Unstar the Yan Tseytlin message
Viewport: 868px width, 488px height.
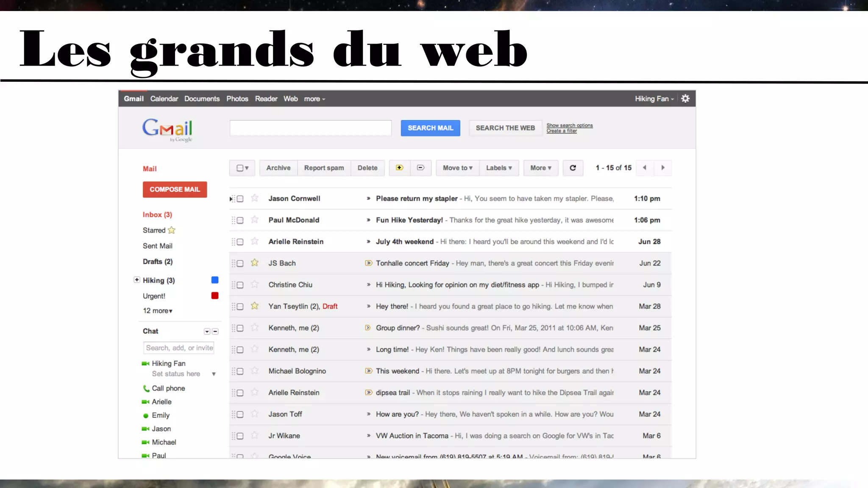tap(254, 306)
